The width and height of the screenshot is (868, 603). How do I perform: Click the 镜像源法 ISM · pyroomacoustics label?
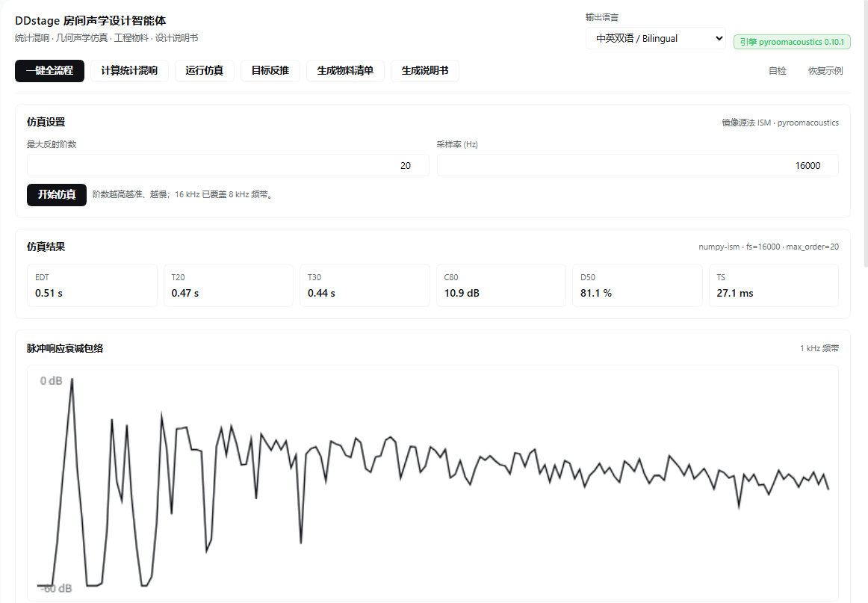pos(780,123)
